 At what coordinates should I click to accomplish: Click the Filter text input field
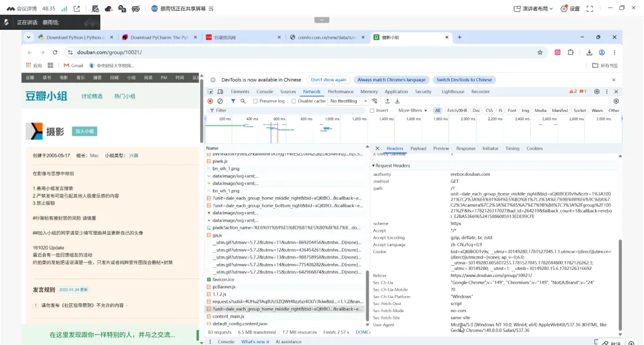click(x=287, y=110)
